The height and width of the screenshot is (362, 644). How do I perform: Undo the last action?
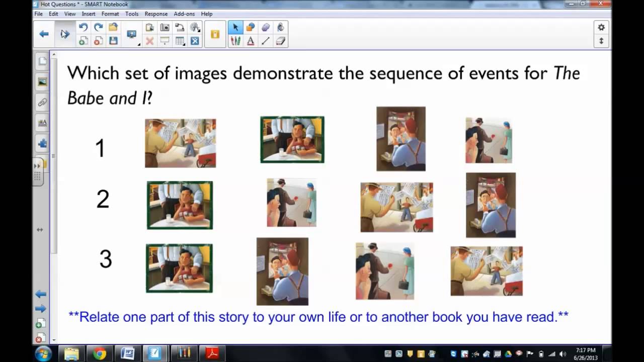pyautogui.click(x=84, y=28)
